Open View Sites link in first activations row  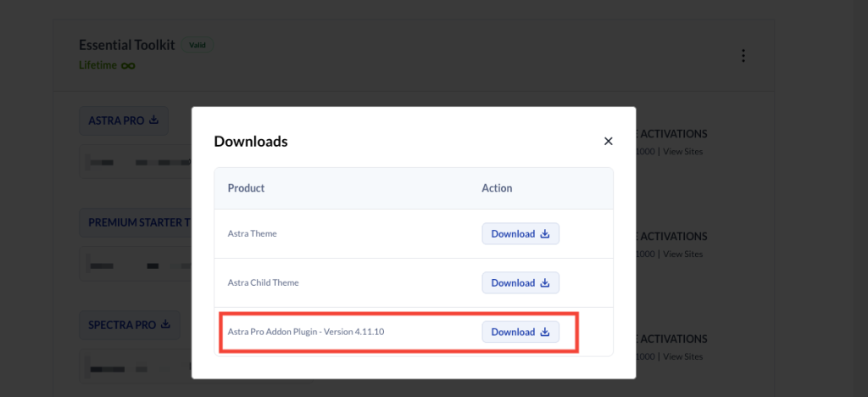(682, 151)
